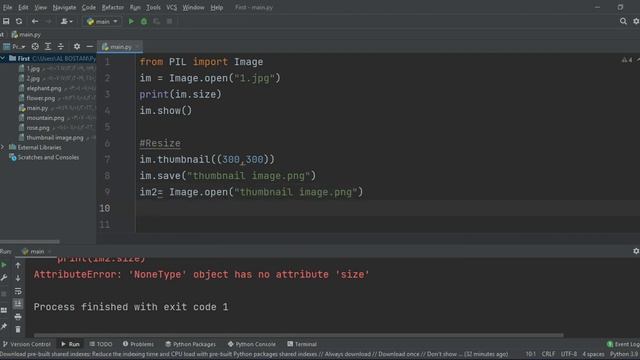Hide the Project panel with minus icon

[x=89, y=47]
